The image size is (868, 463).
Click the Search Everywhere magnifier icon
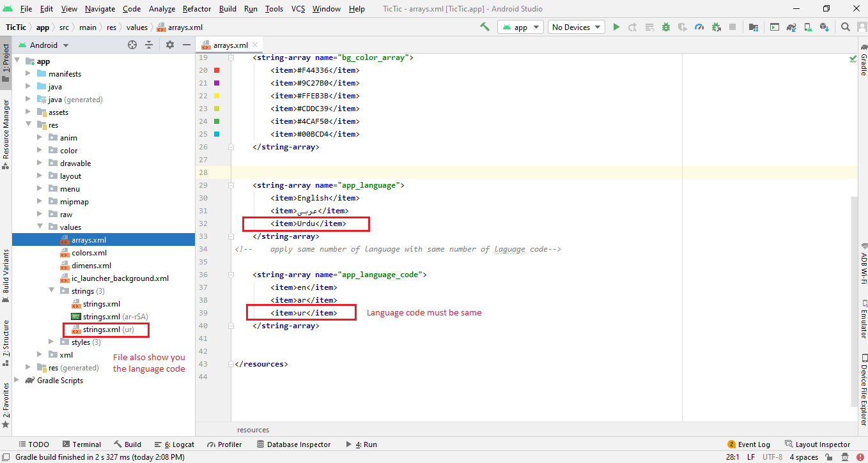[x=845, y=27]
